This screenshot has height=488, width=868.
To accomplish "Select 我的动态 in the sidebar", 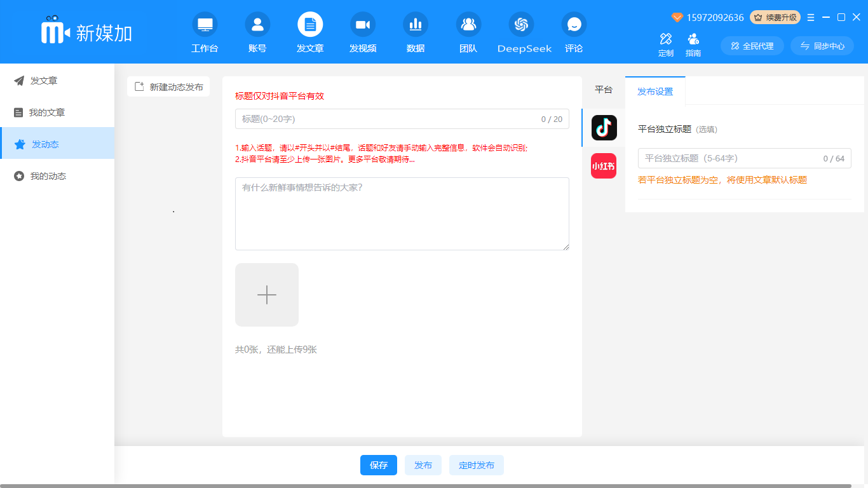I will (48, 176).
